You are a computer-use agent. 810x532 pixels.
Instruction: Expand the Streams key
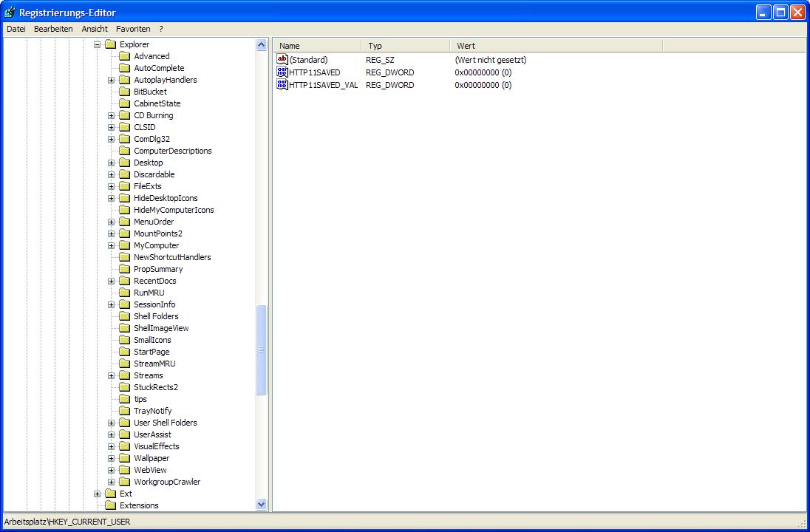click(111, 375)
